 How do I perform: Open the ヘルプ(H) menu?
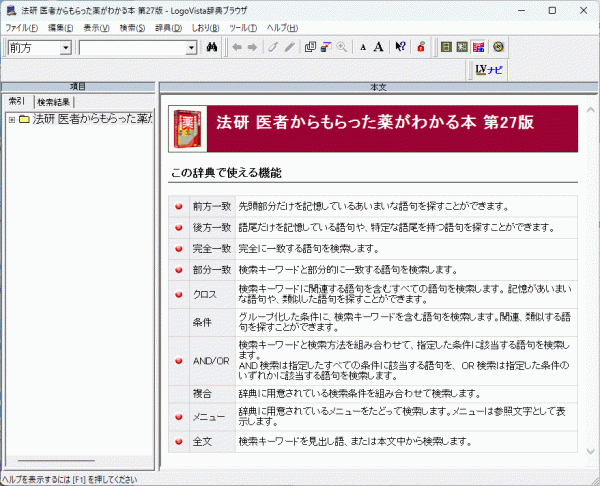coord(282,28)
